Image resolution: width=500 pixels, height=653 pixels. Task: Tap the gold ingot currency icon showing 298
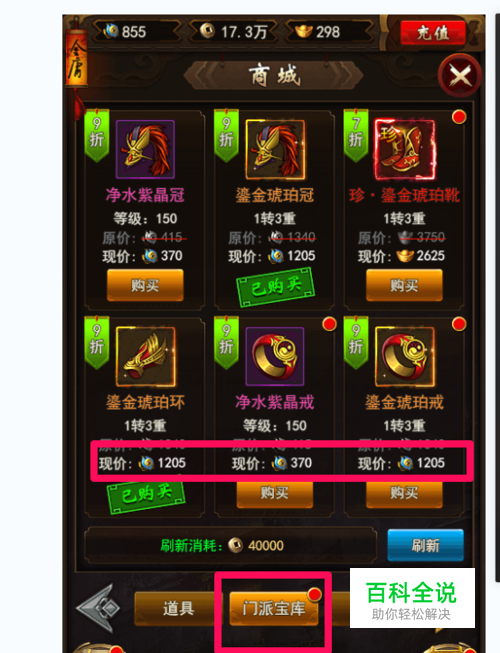303,31
